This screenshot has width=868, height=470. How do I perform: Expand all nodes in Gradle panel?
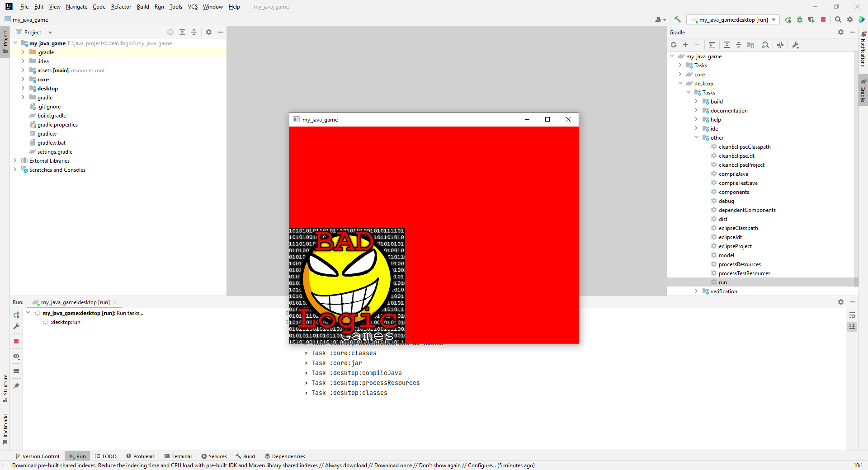click(727, 45)
